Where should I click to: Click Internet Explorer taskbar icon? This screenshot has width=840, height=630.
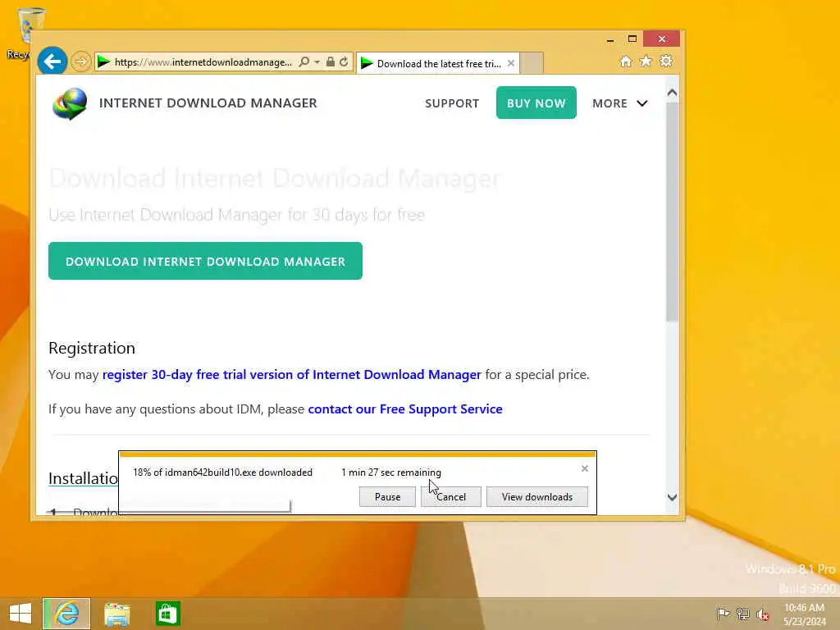66,614
